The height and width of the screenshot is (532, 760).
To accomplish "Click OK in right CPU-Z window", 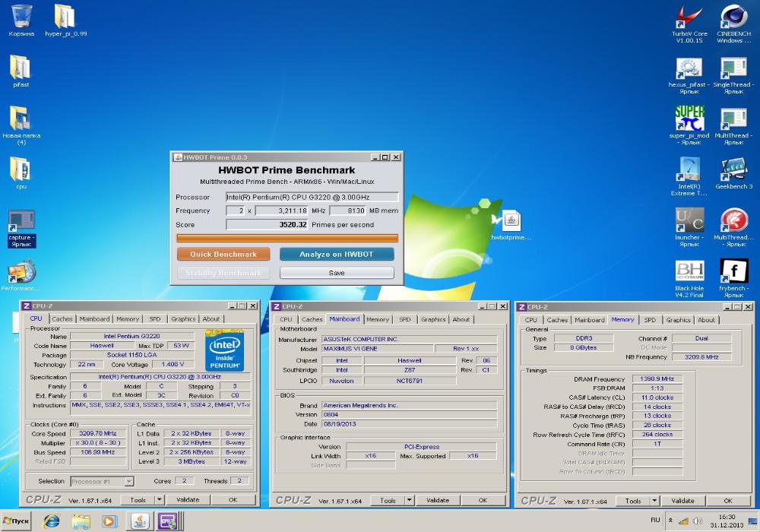I will [x=728, y=501].
